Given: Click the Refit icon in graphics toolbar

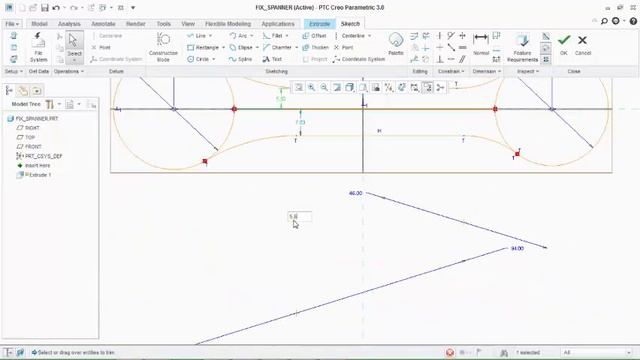Looking at the screenshot, I should click(x=299, y=87).
